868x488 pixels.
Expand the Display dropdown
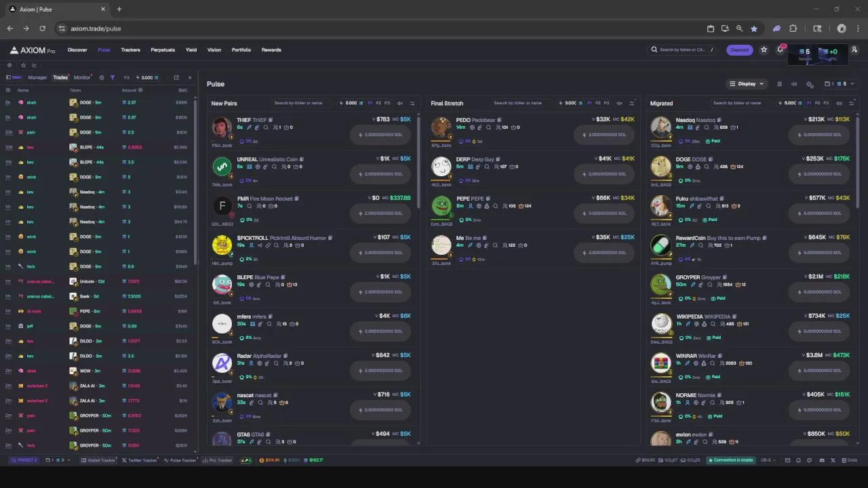click(746, 84)
